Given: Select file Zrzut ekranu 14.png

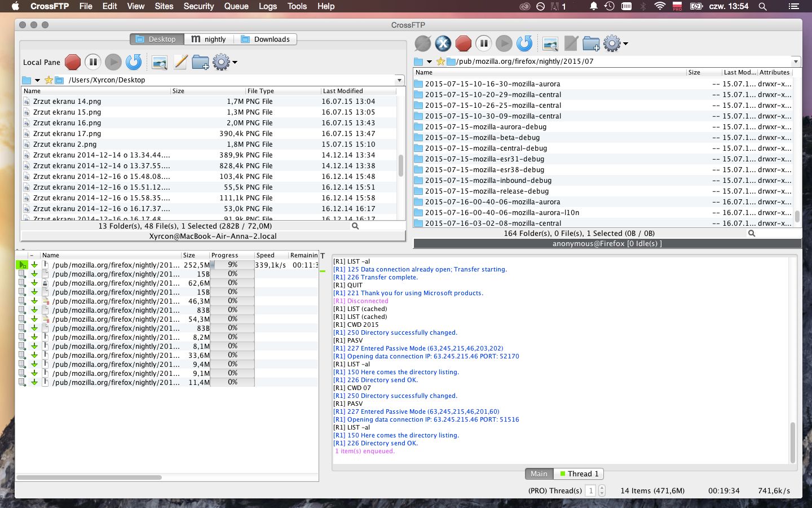Looking at the screenshot, I should [209, 102].
